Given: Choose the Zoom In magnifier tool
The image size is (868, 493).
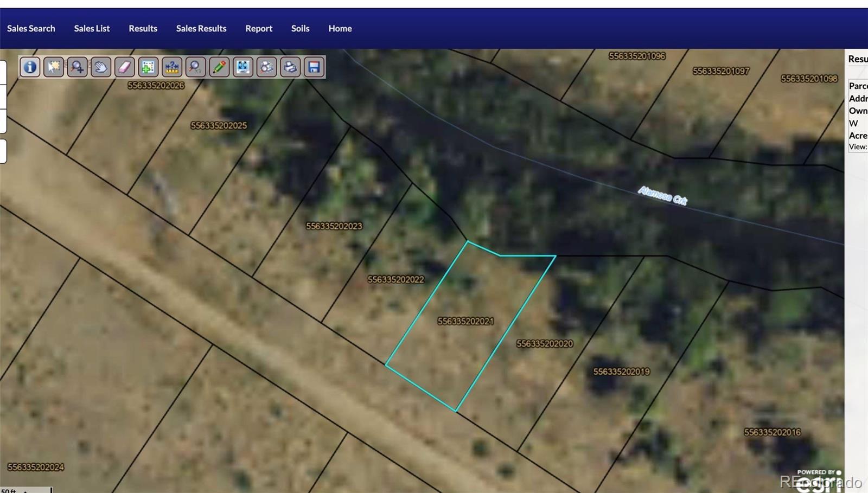Looking at the screenshot, I should click(x=77, y=67).
